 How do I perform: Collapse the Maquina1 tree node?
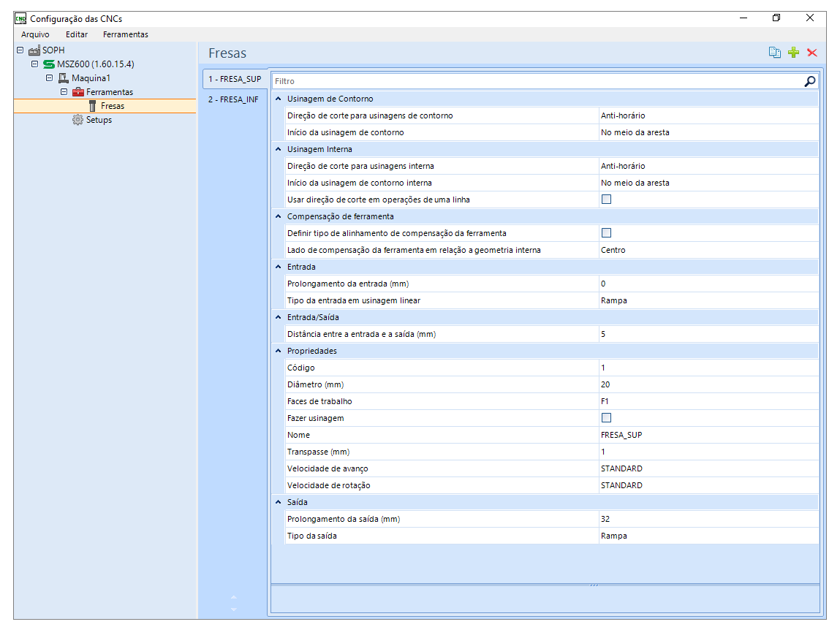pos(49,77)
